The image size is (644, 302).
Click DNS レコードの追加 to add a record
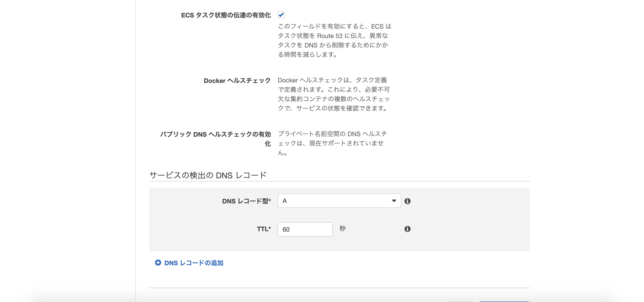pyautogui.click(x=194, y=263)
